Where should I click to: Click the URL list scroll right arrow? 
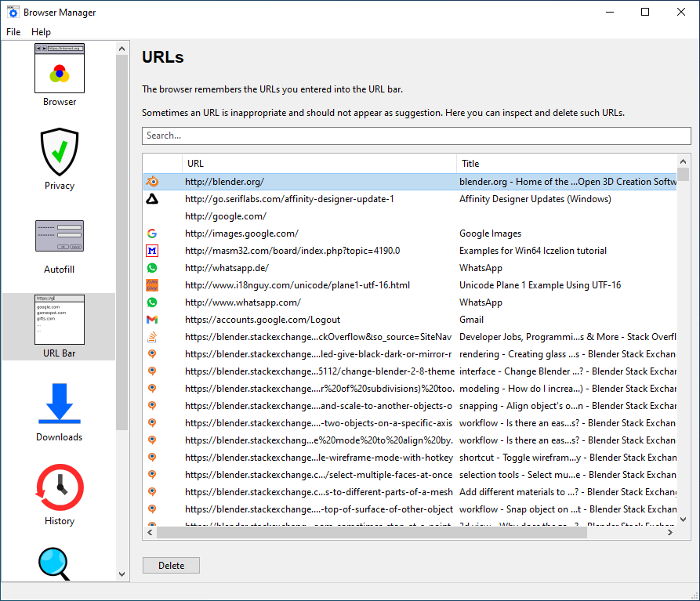click(670, 532)
